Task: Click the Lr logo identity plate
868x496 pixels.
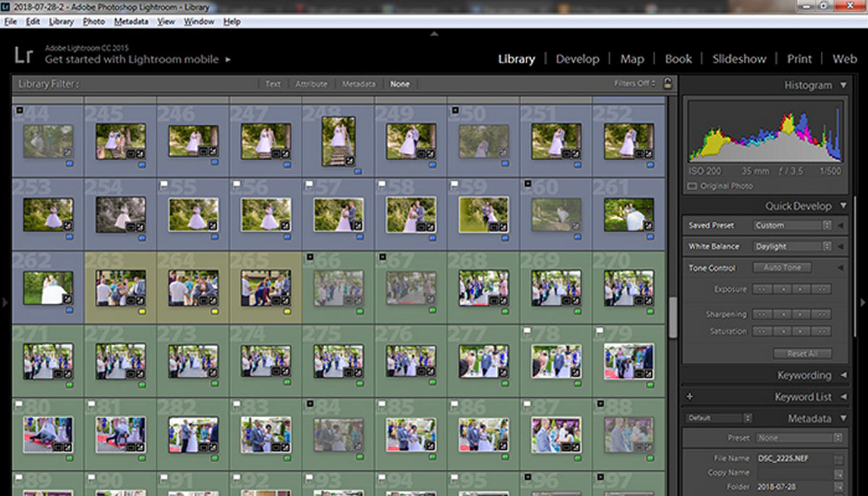Action: [x=24, y=56]
